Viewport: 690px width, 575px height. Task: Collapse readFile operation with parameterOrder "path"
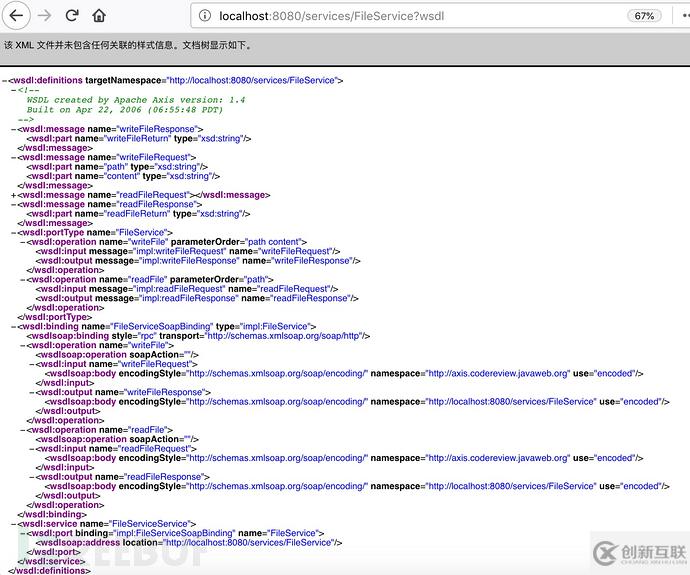[x=22, y=280]
